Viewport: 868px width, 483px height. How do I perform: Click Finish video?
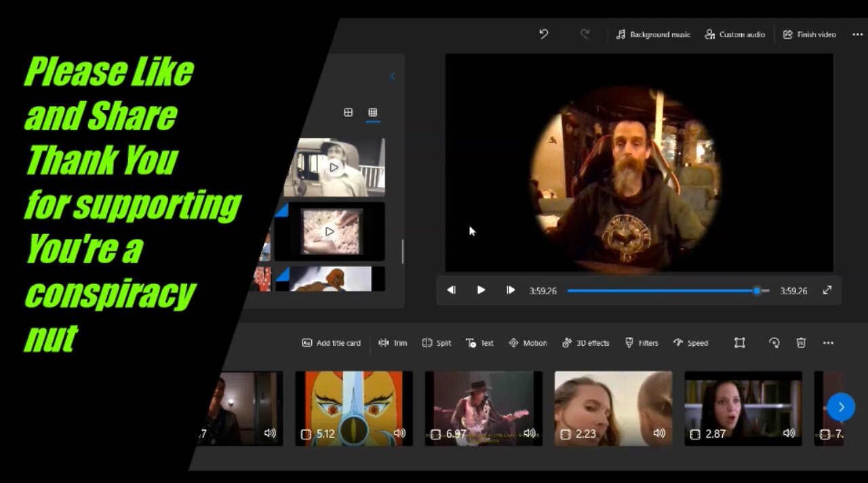click(x=810, y=35)
